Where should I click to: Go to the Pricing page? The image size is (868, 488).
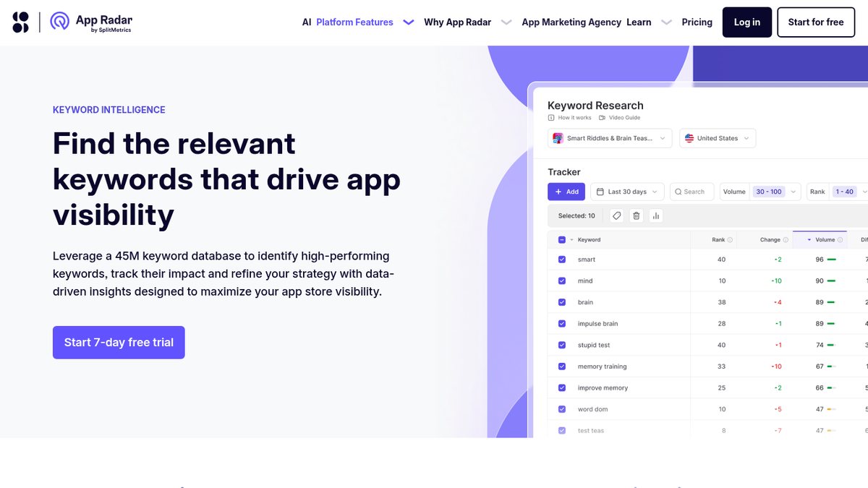click(697, 22)
